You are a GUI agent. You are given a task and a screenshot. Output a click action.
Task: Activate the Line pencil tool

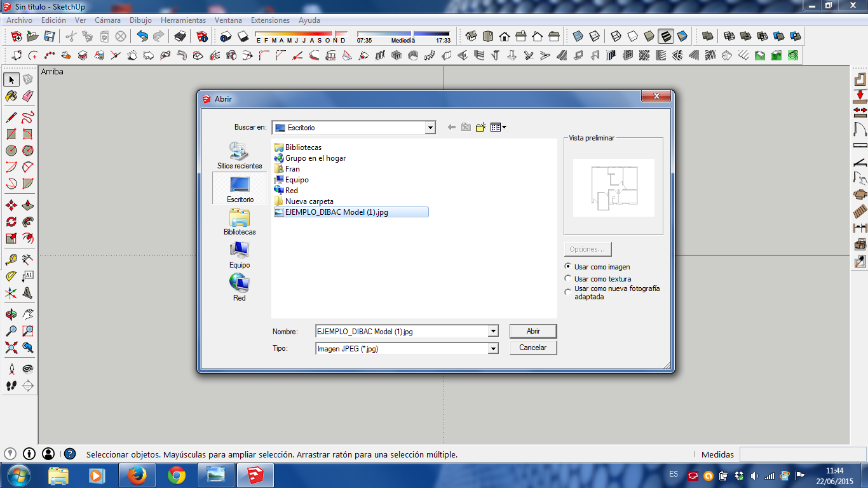point(11,117)
